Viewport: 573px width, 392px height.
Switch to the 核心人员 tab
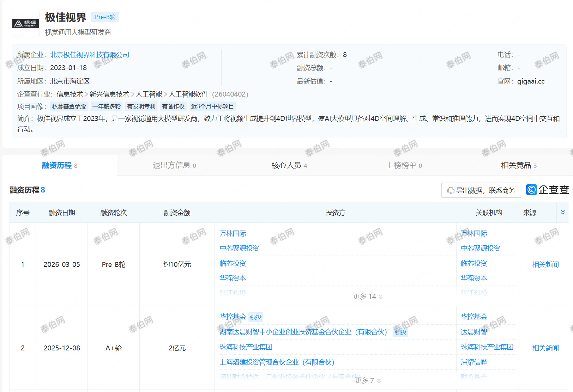pos(289,165)
